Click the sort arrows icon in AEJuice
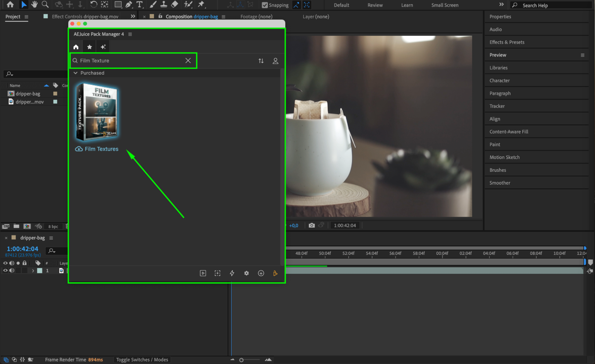This screenshot has width=595, height=364. click(261, 61)
